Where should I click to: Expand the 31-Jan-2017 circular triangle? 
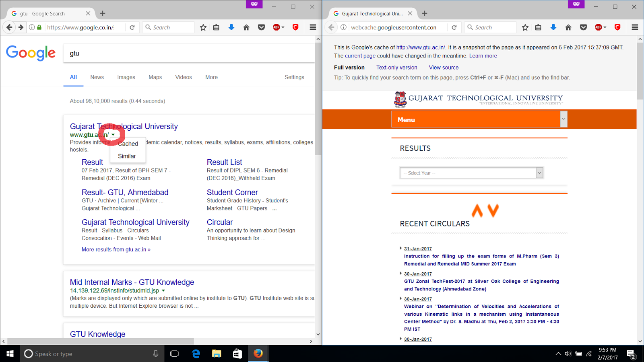[x=400, y=248]
